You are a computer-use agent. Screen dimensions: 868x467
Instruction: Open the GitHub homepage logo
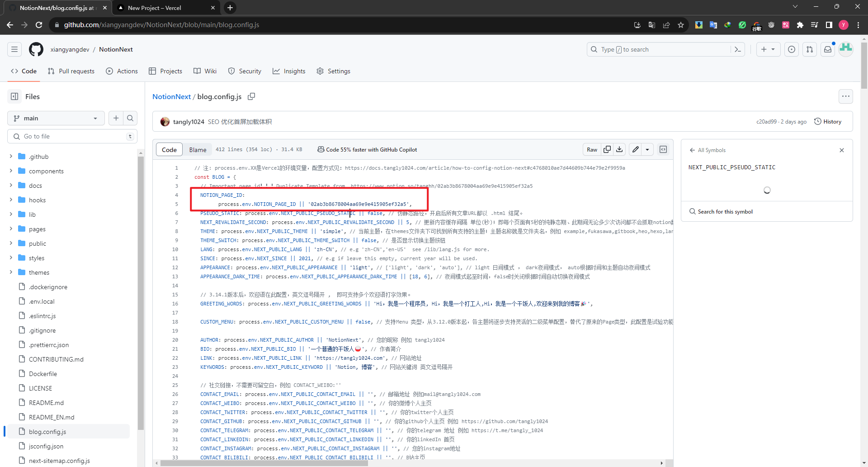tap(36, 49)
